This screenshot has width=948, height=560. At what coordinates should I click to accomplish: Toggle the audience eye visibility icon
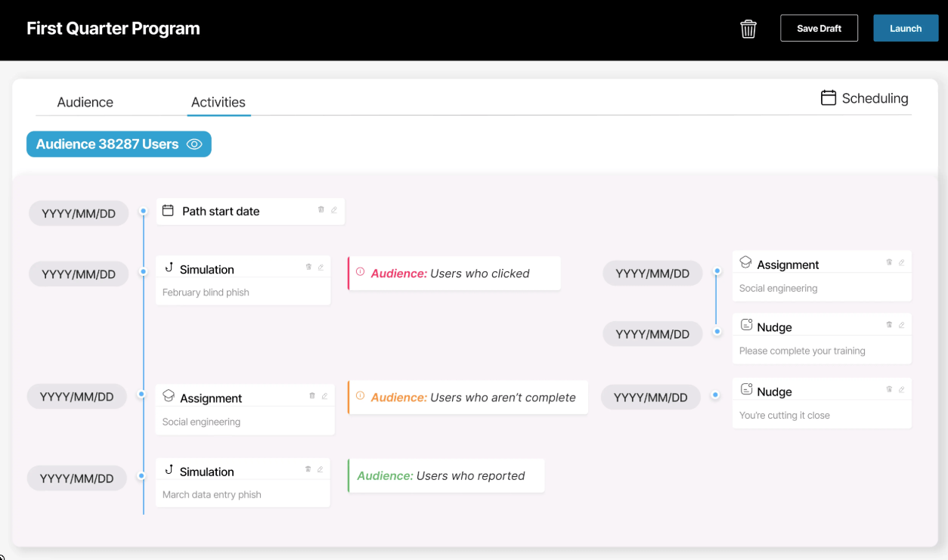194,144
